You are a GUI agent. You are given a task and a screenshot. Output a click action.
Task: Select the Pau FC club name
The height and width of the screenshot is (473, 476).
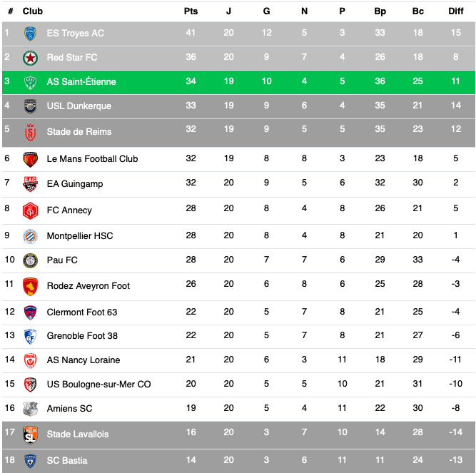pos(62,260)
